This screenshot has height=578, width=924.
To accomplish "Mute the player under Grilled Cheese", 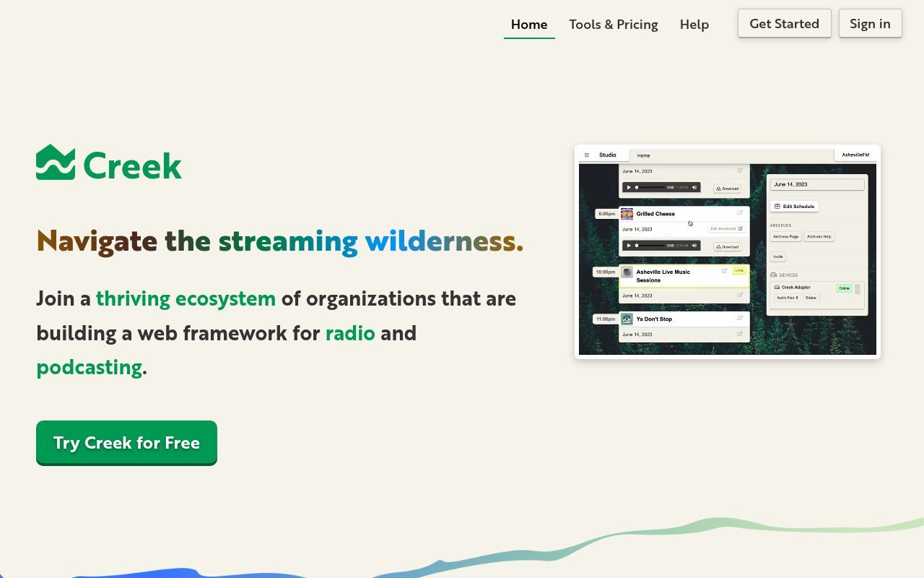I will [694, 246].
